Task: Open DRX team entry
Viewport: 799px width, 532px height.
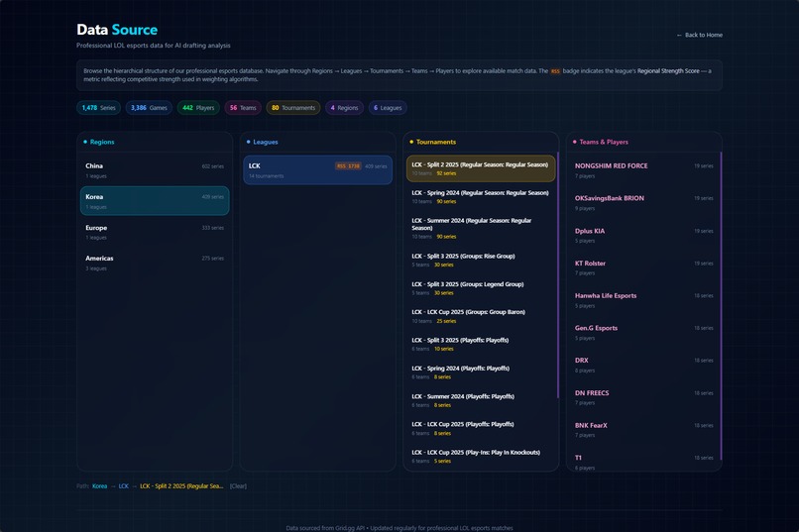Action: (x=643, y=365)
